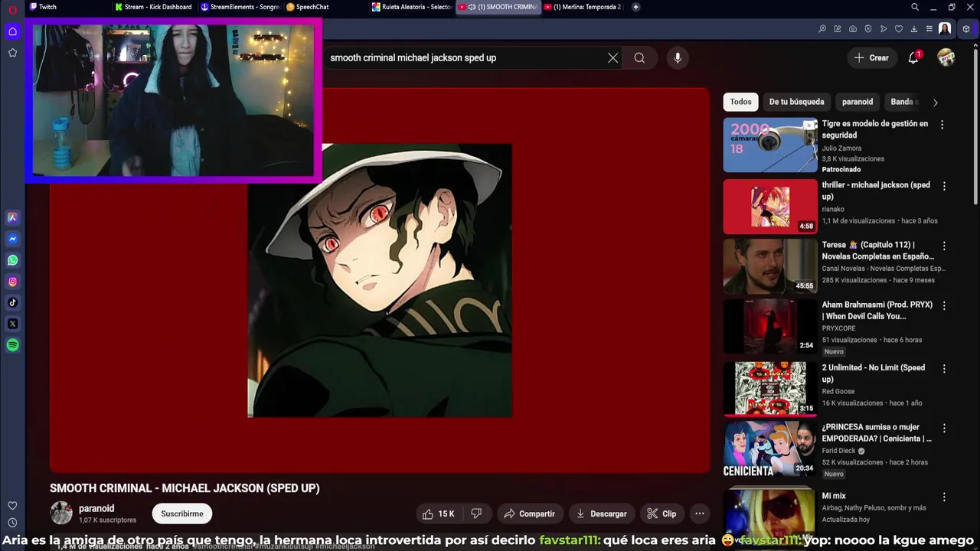Click the Clip button
Viewport: 980px width, 551px height.
pyautogui.click(x=661, y=514)
